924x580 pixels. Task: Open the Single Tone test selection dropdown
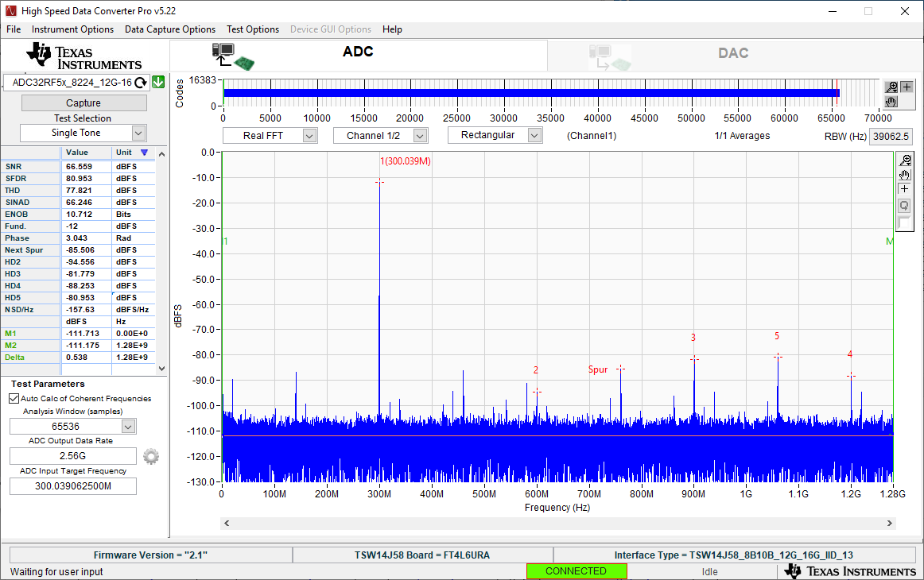(83, 132)
